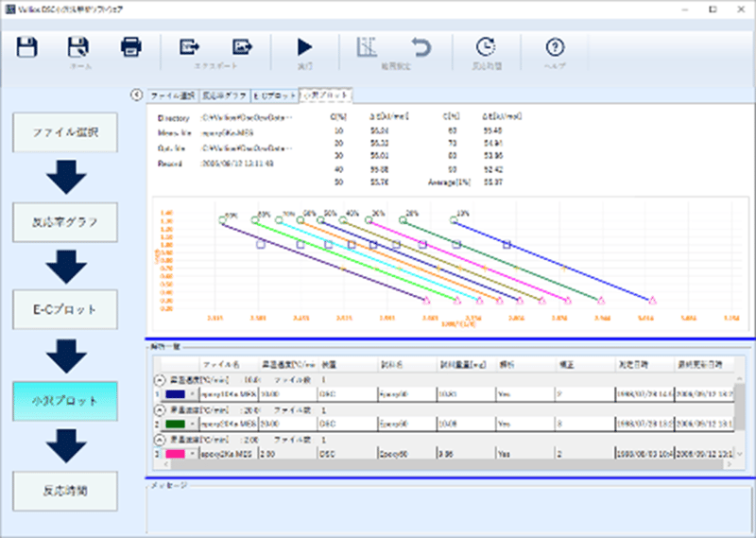Click the pink color swatch in row 3
Screen dimensions: 756x538
point(175,454)
